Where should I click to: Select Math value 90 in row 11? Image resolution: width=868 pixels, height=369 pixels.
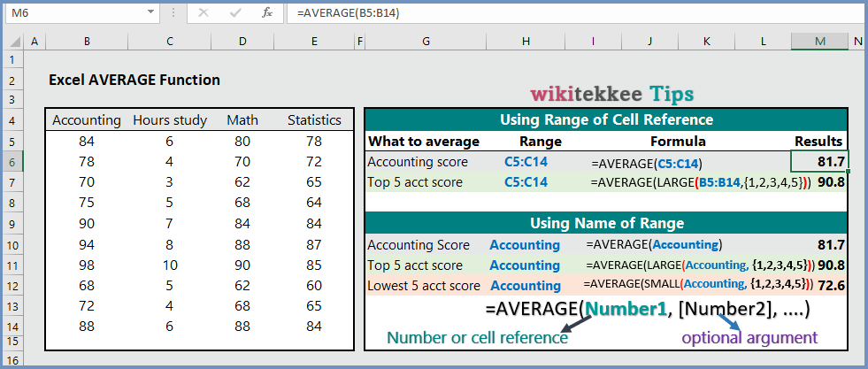click(x=242, y=265)
